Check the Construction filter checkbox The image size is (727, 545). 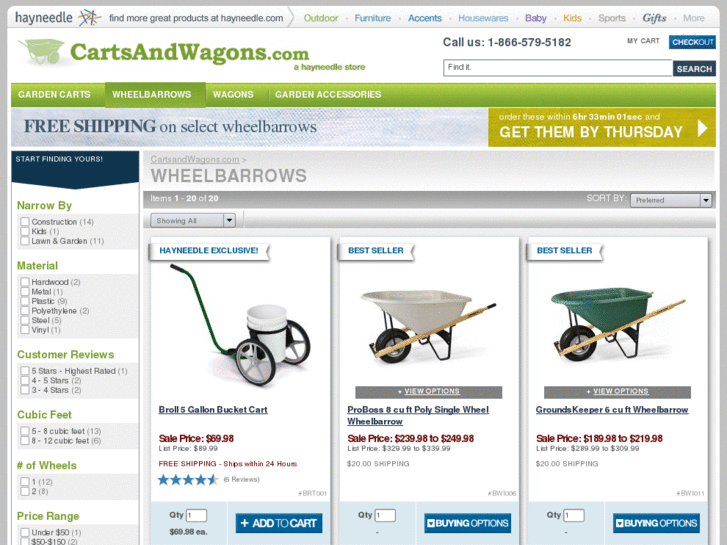pyautogui.click(x=25, y=222)
